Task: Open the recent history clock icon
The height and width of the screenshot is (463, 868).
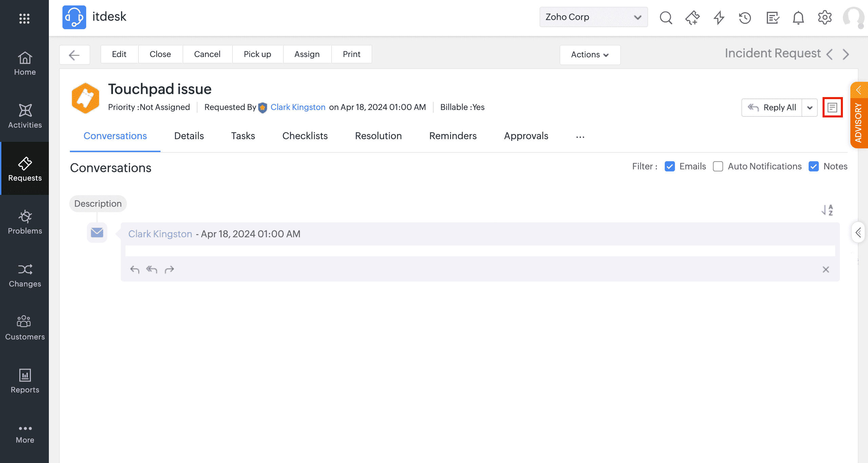Action: [745, 17]
